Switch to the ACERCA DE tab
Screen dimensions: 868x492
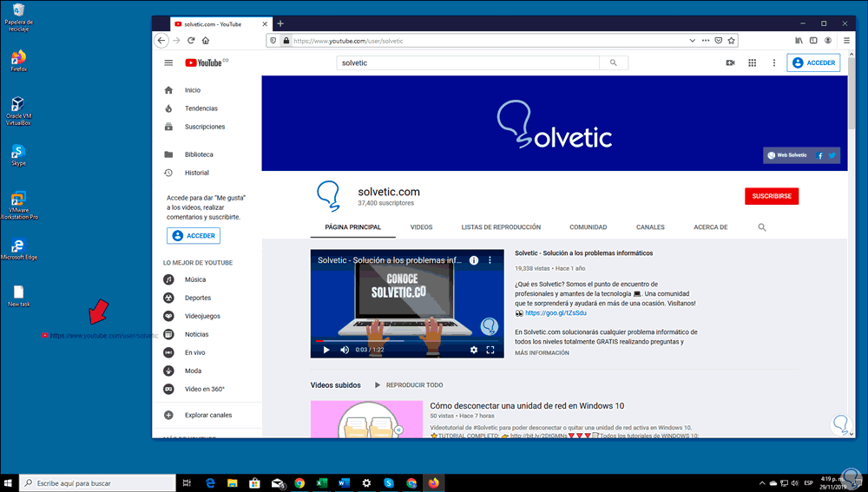click(x=711, y=227)
